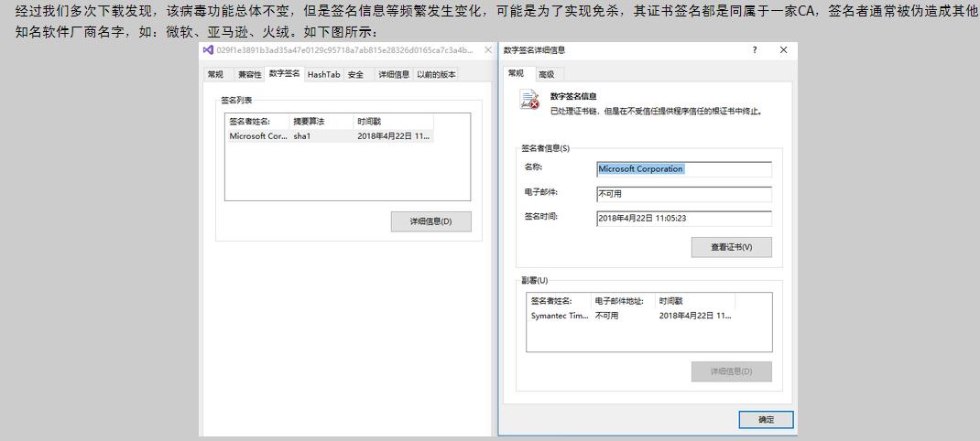Click the 电子邮件 field showing 不可用
980x441 pixels.
[684, 194]
